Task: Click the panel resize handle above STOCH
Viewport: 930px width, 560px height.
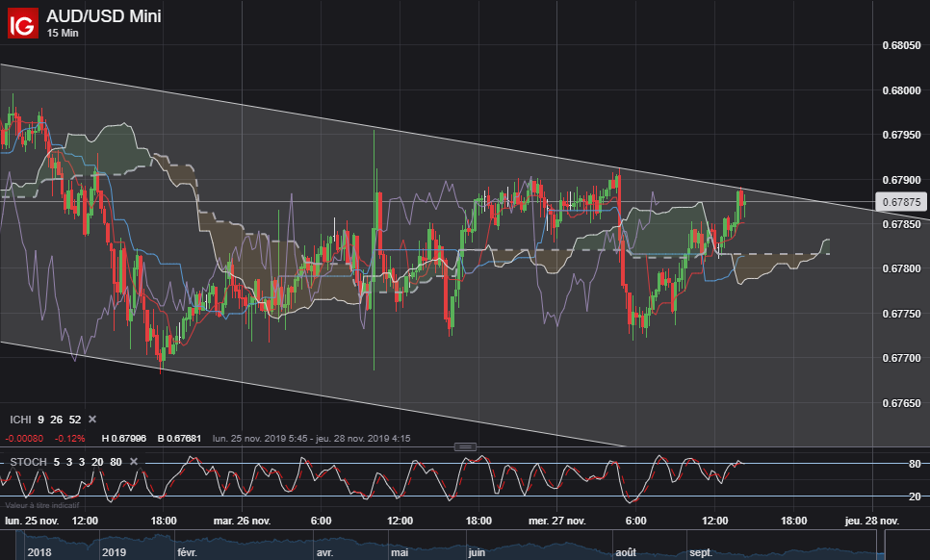Action: [x=465, y=446]
